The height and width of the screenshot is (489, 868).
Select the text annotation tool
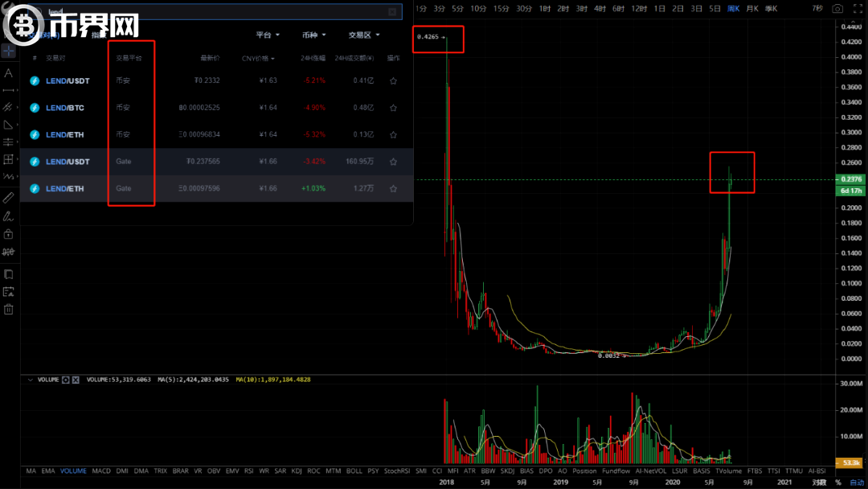coord(8,73)
